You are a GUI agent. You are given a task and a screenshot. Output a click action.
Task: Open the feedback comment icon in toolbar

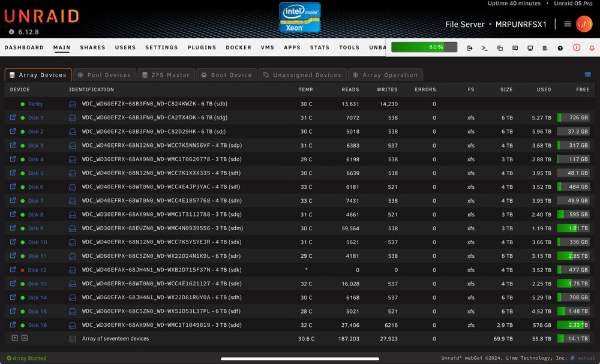[515, 48]
